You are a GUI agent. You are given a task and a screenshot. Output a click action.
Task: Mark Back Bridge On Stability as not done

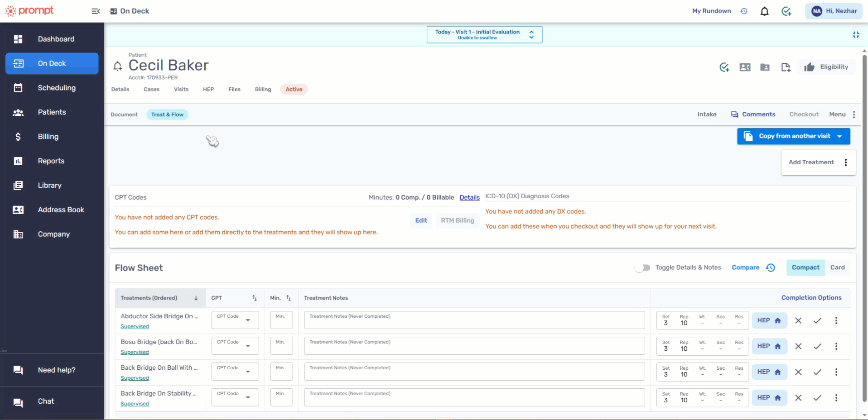798,398
